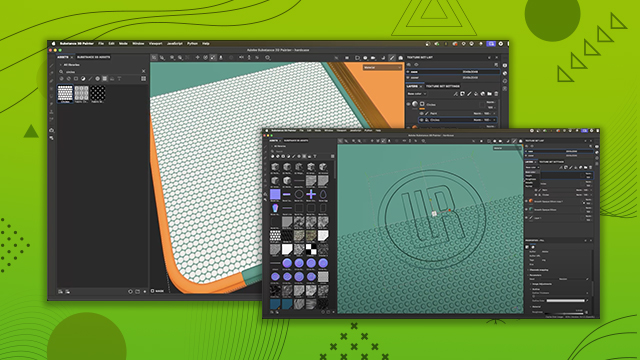640x360 pixels.
Task: Select the black dotted fabric thumbnail, back window
Action: (98, 93)
